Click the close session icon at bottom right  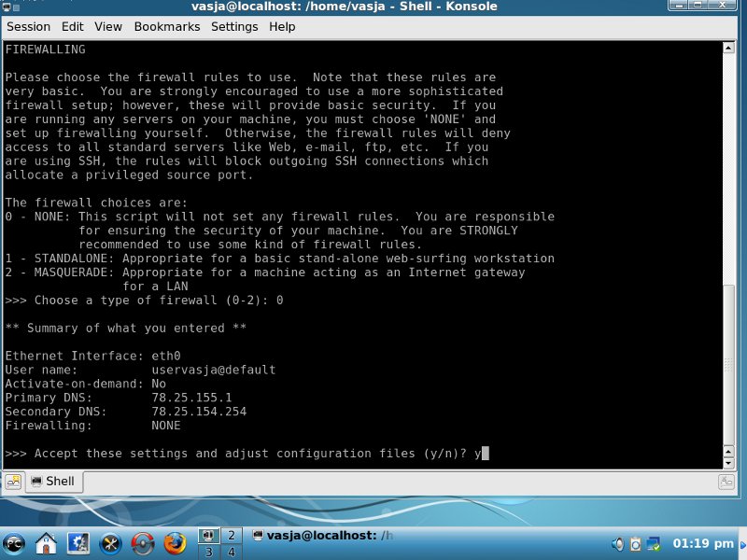click(726, 483)
